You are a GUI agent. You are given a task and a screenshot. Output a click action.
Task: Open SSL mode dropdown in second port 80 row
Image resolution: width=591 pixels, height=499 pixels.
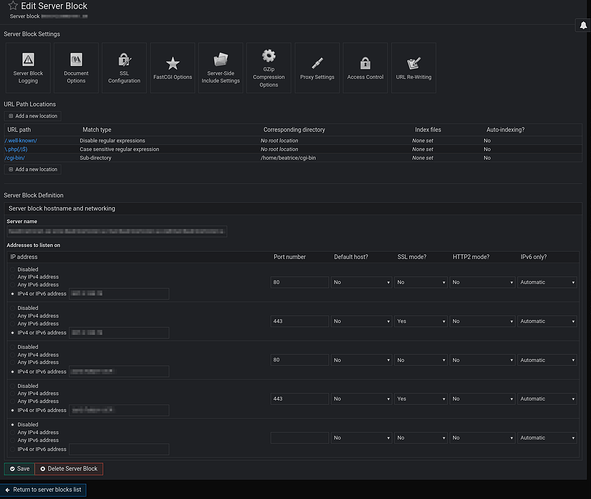(421, 360)
